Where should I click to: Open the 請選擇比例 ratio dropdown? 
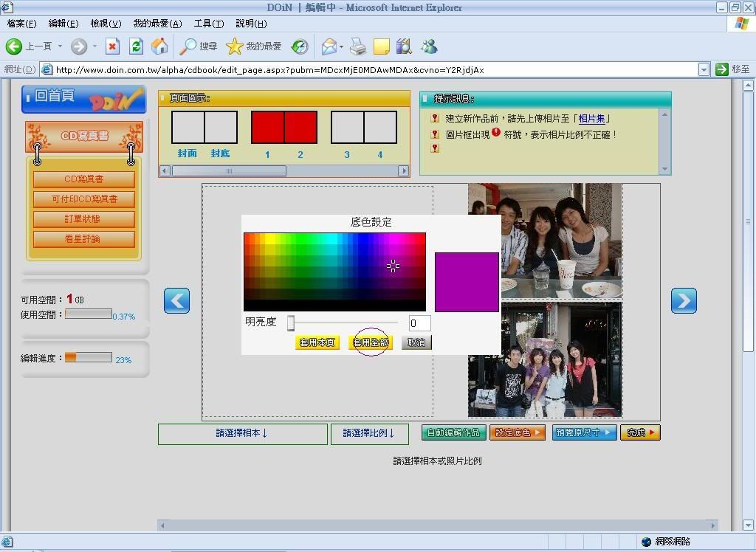point(369,434)
